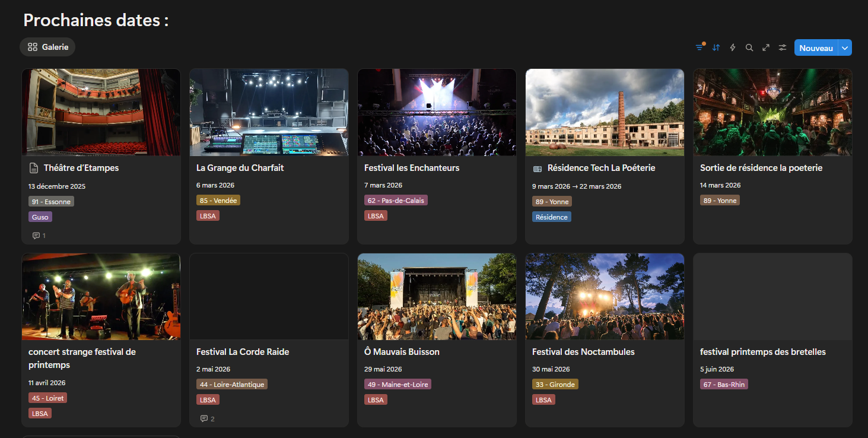Open the comment indicator on Théâtre d'Etampes card
This screenshot has width=868, height=438.
[37, 235]
